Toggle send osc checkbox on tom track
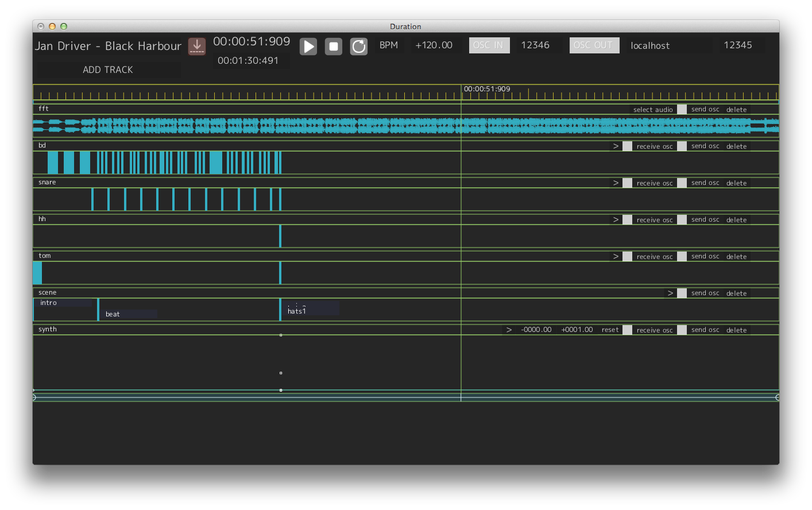This screenshot has height=510, width=812. tap(682, 256)
